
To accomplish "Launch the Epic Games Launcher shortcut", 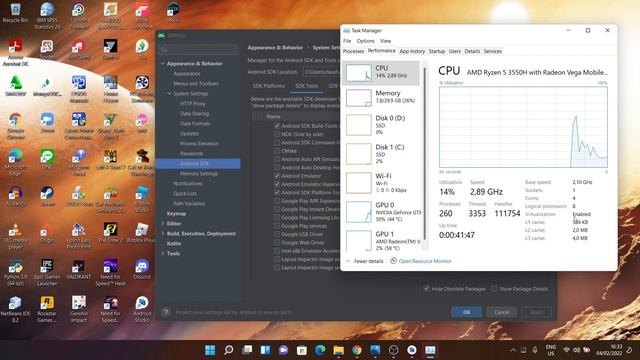I will pyautogui.click(x=47, y=272).
